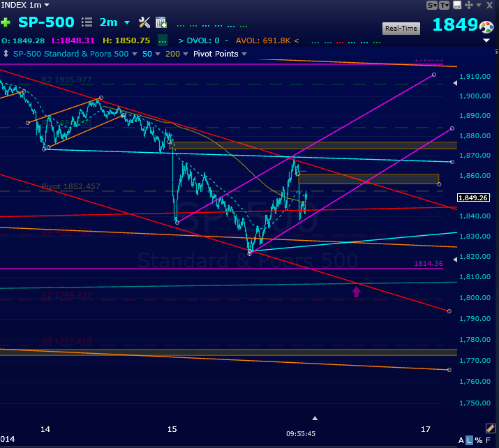Click the Real-Time button
The image size is (499, 448).
401,29
